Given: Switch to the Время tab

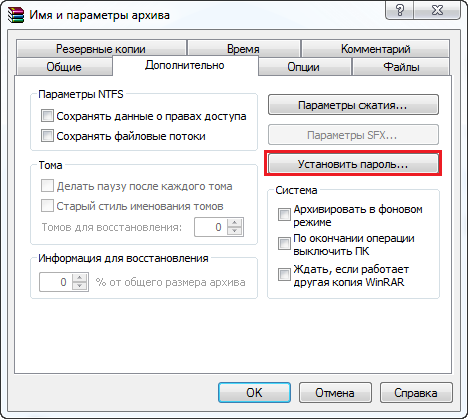Looking at the screenshot, I should 243,49.
